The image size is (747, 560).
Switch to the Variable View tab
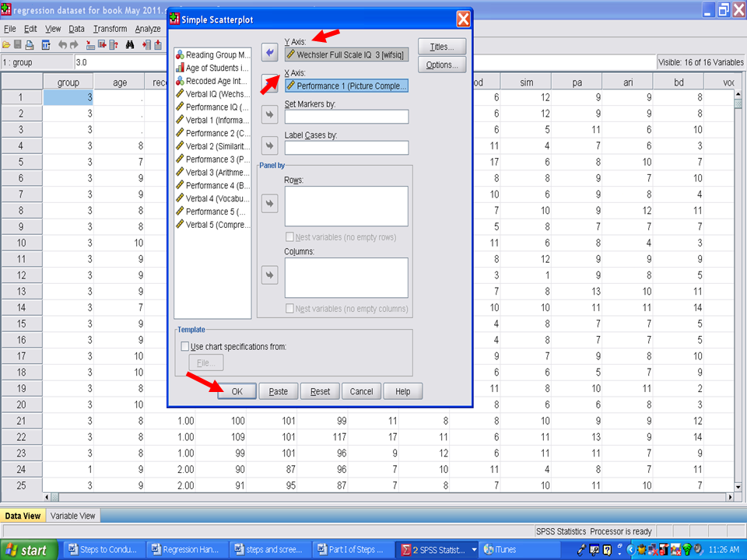[73, 516]
